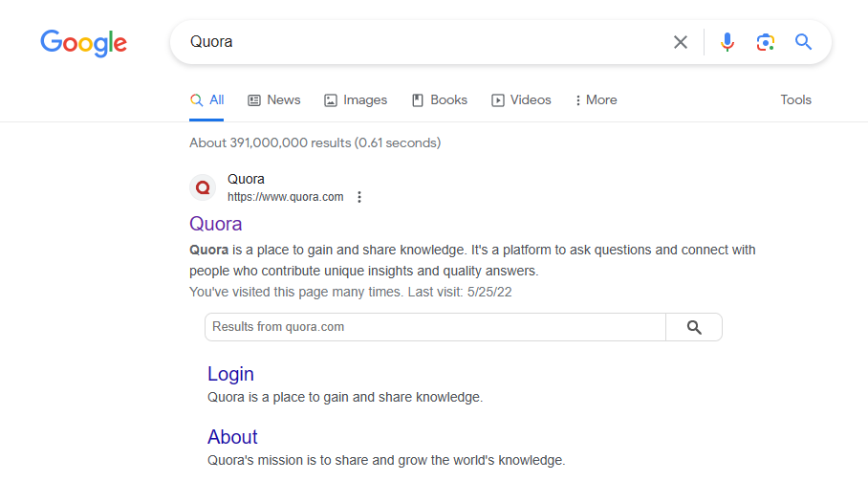The width and height of the screenshot is (868, 481).
Task: Open the Videos tab
Action: pyautogui.click(x=521, y=100)
